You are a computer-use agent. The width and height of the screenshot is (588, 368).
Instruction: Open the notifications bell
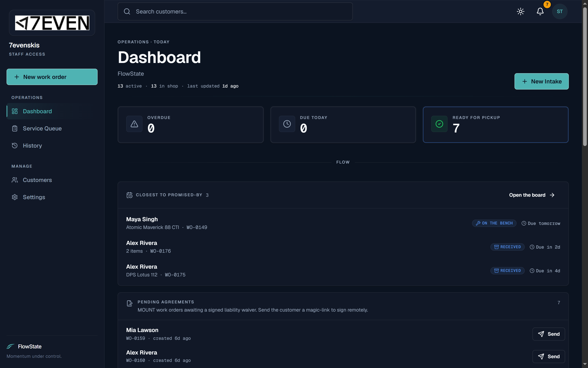pyautogui.click(x=540, y=11)
